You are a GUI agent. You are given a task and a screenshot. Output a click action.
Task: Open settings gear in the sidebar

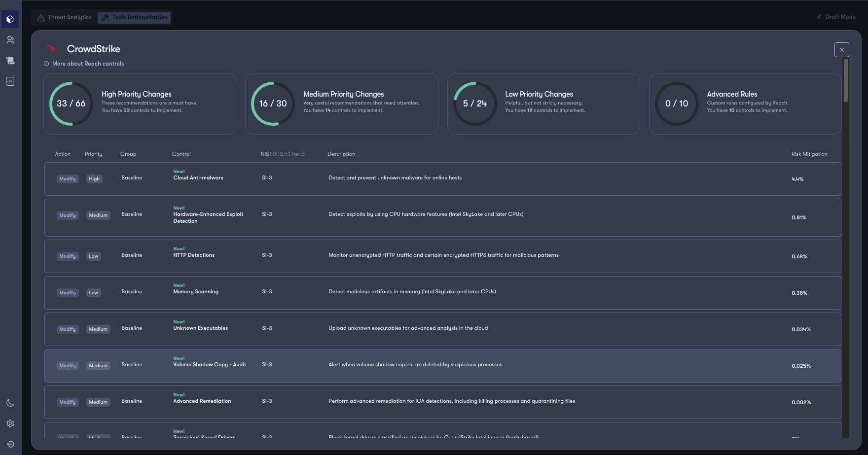coord(10,423)
